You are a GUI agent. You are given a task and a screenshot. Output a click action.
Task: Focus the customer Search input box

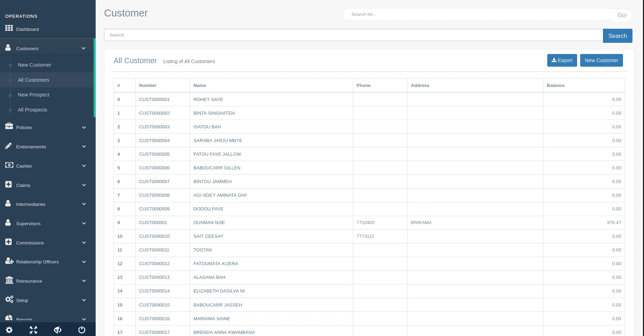(x=354, y=35)
